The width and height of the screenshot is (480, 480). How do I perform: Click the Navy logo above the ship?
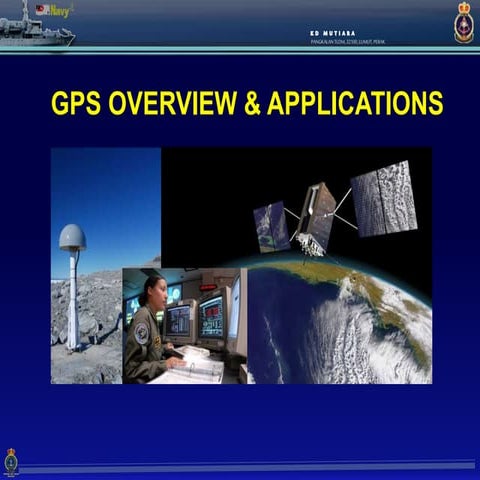point(54,12)
